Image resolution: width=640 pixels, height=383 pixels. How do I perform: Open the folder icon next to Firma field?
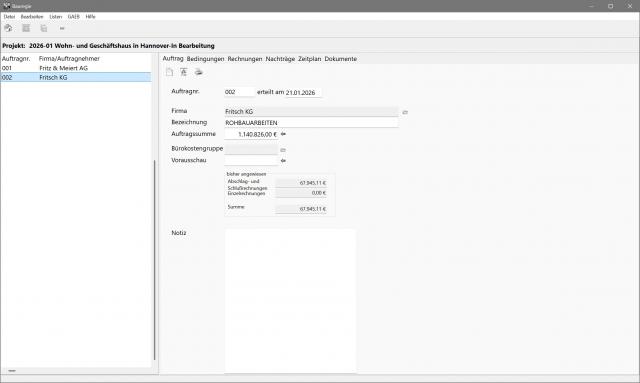click(405, 112)
